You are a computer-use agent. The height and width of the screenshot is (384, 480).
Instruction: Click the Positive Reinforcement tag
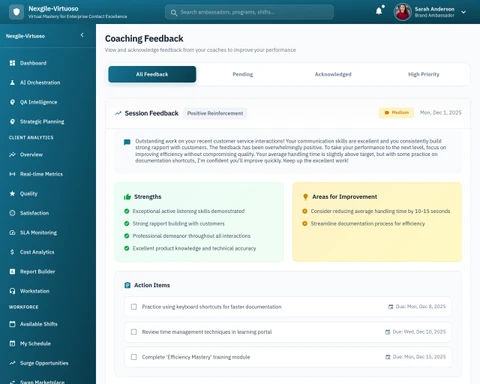pyautogui.click(x=215, y=113)
